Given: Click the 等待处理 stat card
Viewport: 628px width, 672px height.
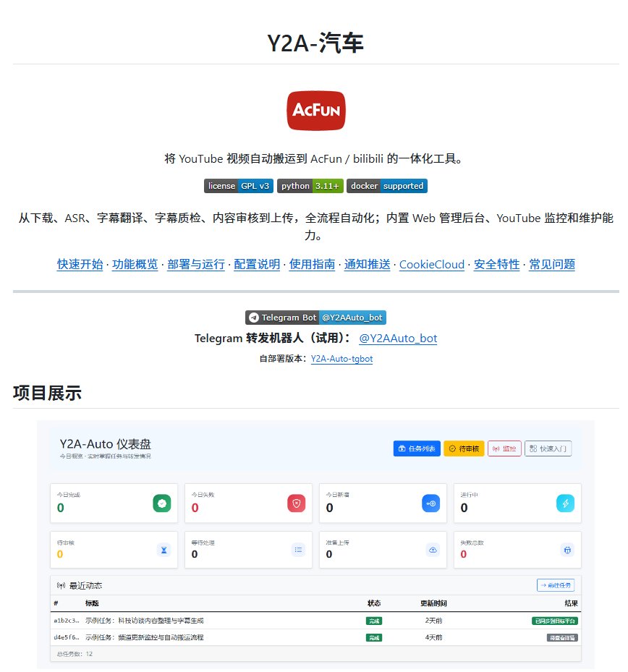Looking at the screenshot, I should coord(248,550).
